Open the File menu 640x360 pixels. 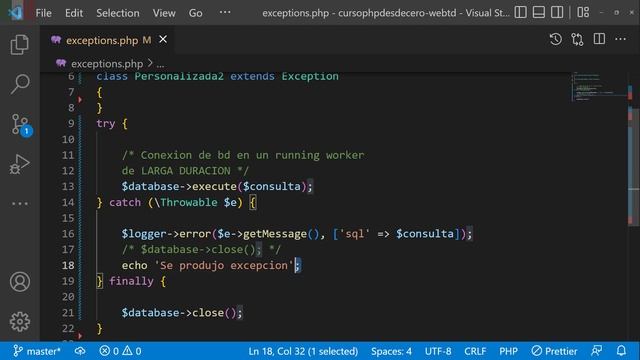click(x=43, y=13)
